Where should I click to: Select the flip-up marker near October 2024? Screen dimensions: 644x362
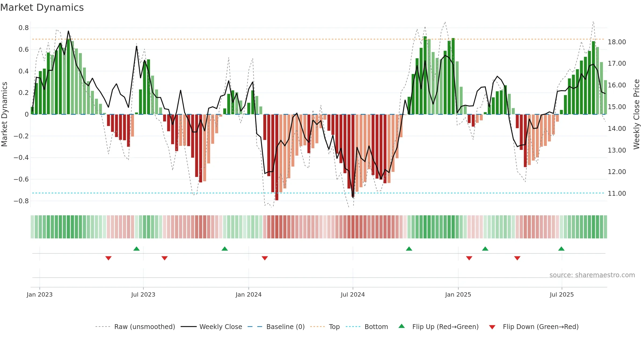(409, 249)
